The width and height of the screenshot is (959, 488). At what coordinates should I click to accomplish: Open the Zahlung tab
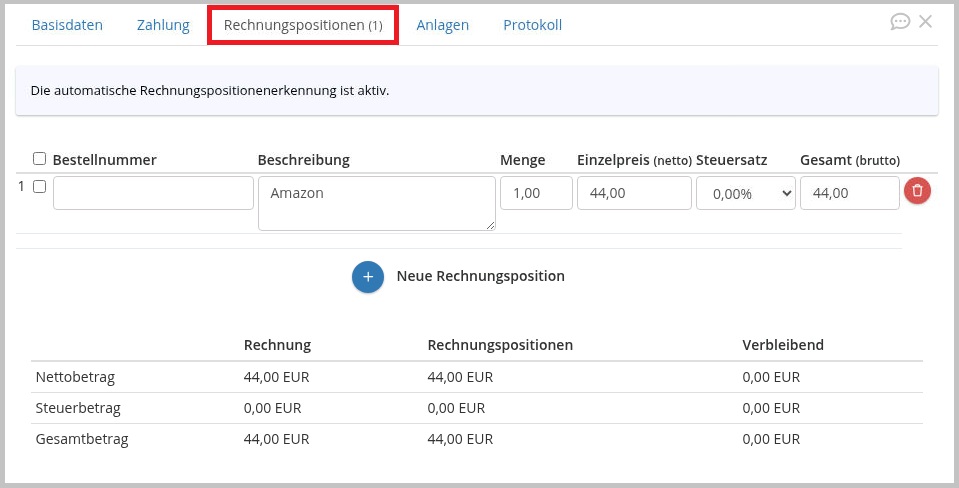coord(163,25)
